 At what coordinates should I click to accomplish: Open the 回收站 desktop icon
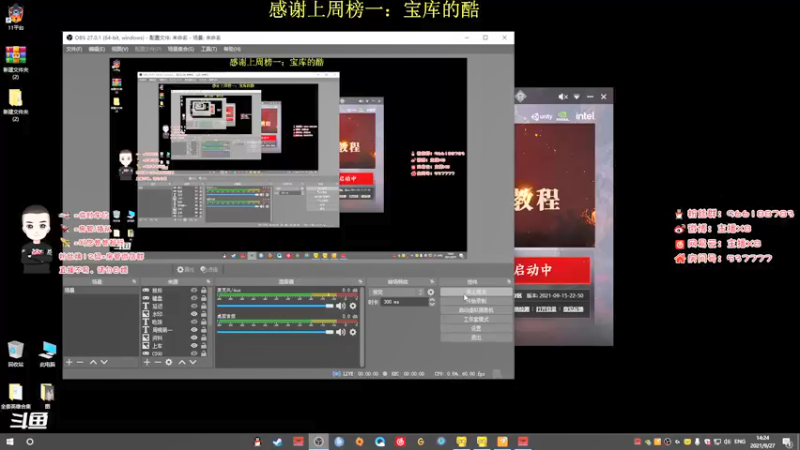(x=15, y=354)
